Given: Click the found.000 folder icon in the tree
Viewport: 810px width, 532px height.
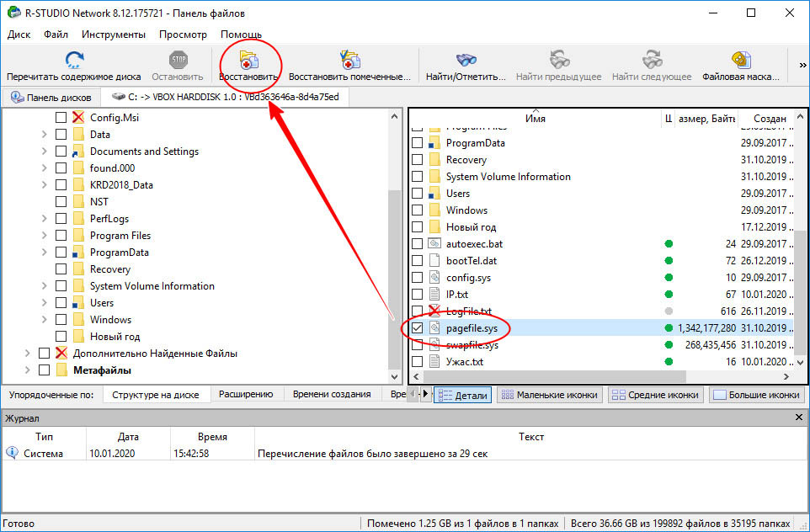Looking at the screenshot, I should (x=78, y=168).
